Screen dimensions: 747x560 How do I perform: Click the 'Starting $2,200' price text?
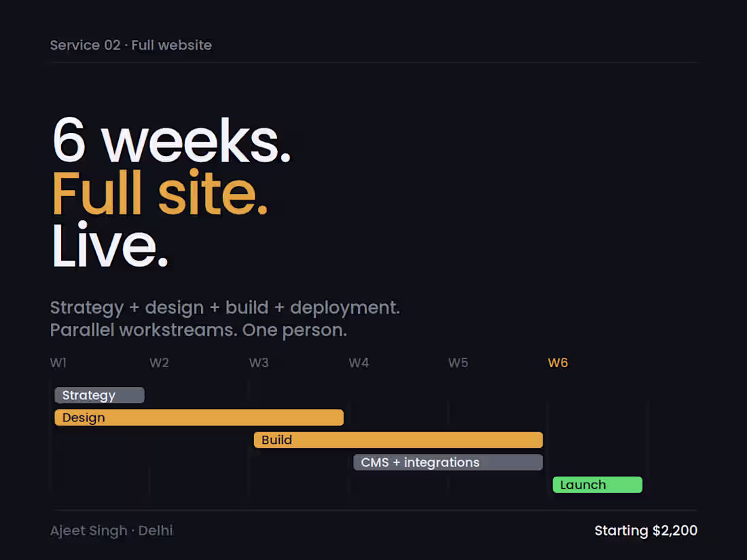pyautogui.click(x=646, y=531)
